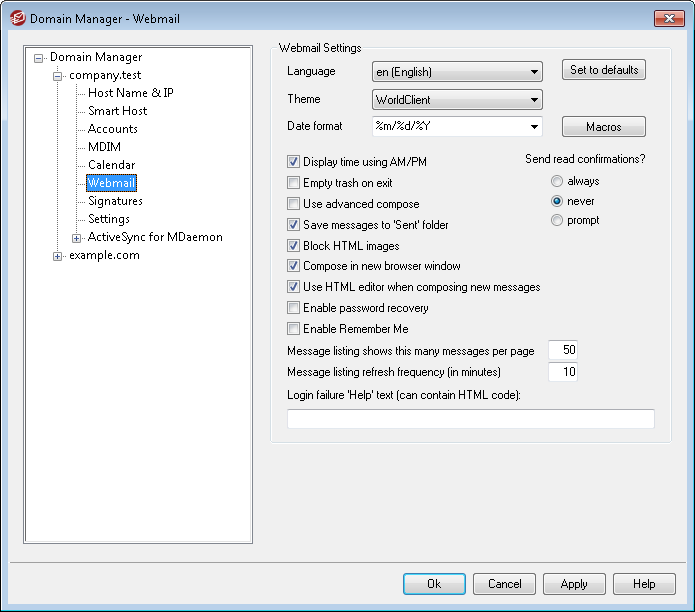Image resolution: width=695 pixels, height=612 pixels.
Task: Toggle Block HTML images checkbox
Action: click(293, 246)
